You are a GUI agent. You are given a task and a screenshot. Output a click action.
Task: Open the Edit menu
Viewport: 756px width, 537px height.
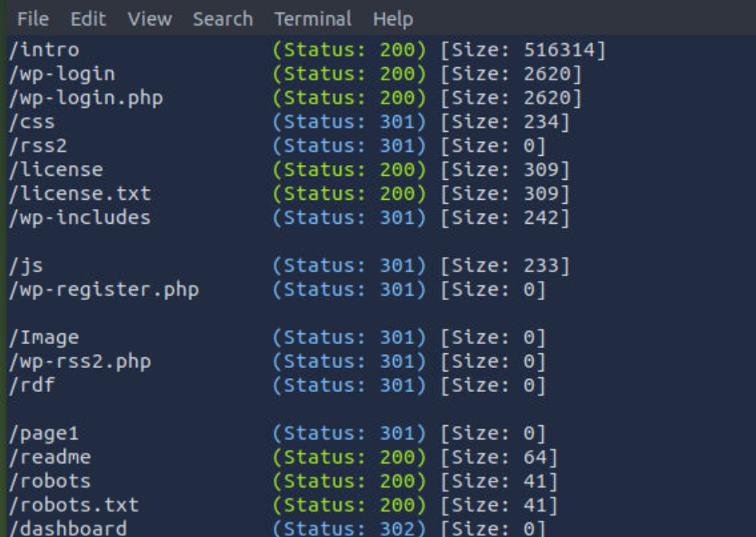(88, 19)
